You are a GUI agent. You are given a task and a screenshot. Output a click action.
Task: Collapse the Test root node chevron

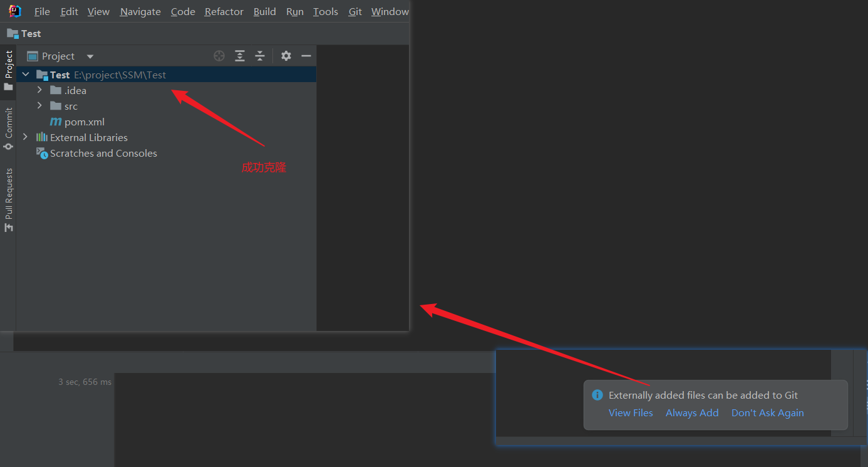[x=26, y=75]
